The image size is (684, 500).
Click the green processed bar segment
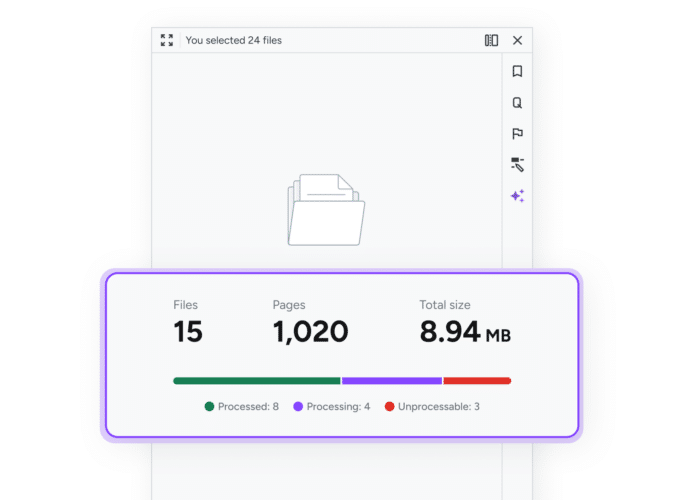256,381
